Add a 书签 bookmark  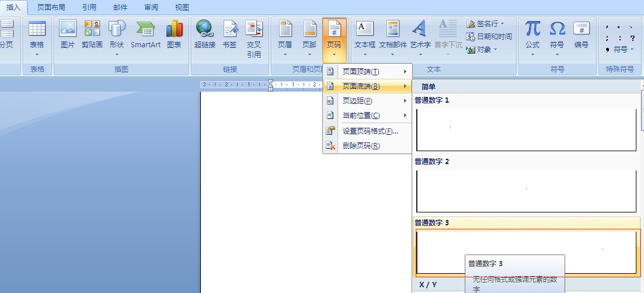pos(229,34)
